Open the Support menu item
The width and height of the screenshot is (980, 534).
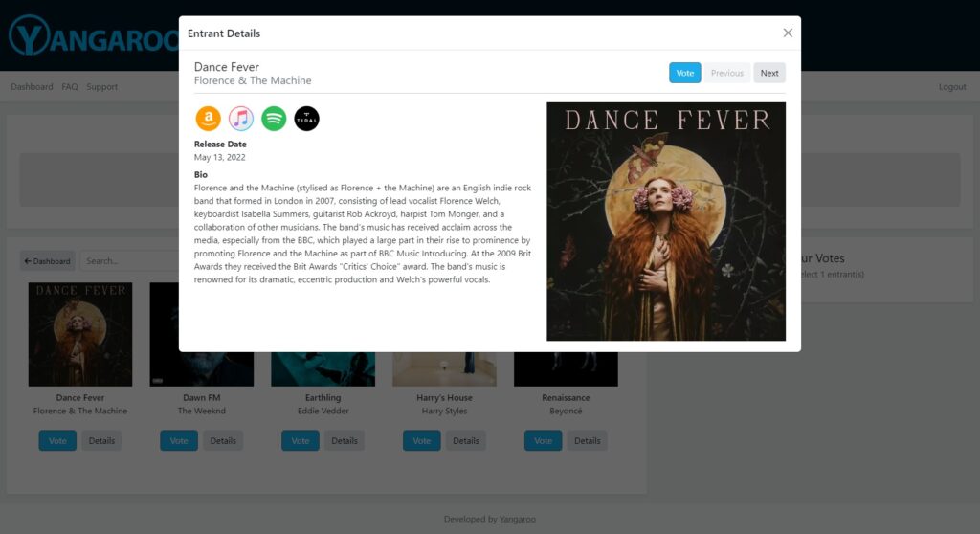click(x=102, y=87)
